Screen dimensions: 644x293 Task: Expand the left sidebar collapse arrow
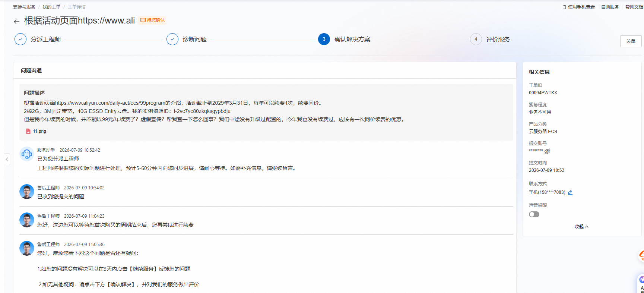7,159
